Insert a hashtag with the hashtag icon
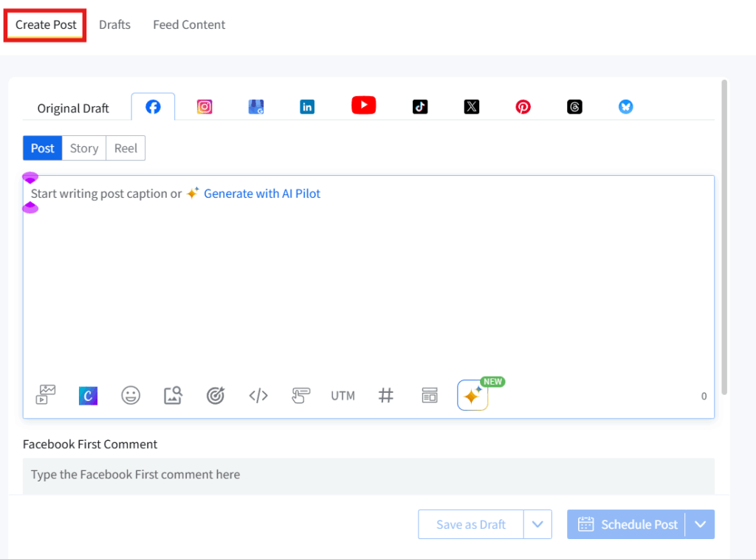This screenshot has height=559, width=756. (x=385, y=395)
